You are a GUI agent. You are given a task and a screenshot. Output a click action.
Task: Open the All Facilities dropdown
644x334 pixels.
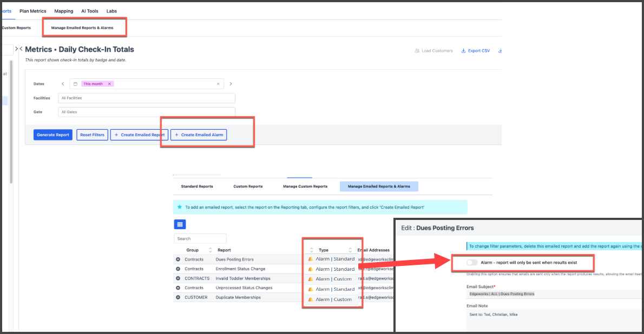coord(147,98)
